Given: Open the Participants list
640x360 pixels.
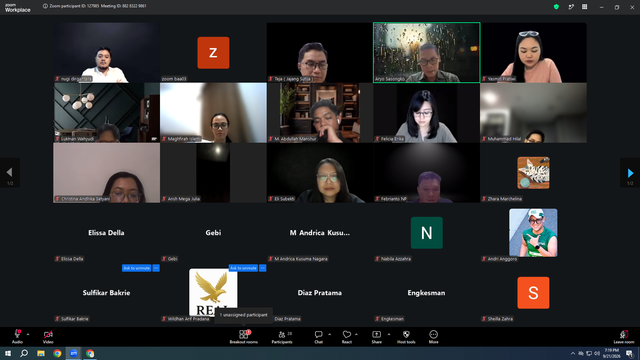Looking at the screenshot, I should (x=282, y=337).
